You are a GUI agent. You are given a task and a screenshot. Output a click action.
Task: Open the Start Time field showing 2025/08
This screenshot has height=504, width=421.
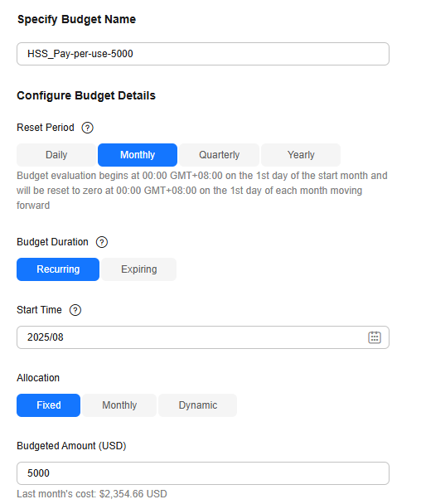pyautogui.click(x=203, y=337)
